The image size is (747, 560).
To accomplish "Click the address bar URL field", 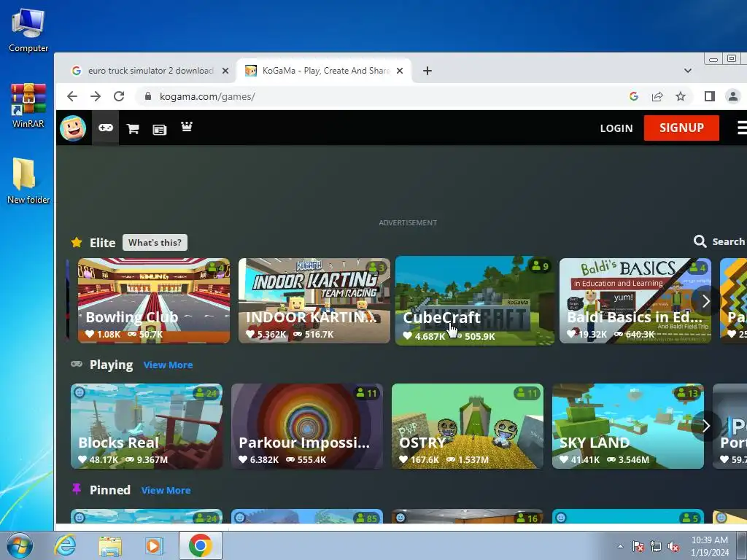I will click(x=381, y=96).
